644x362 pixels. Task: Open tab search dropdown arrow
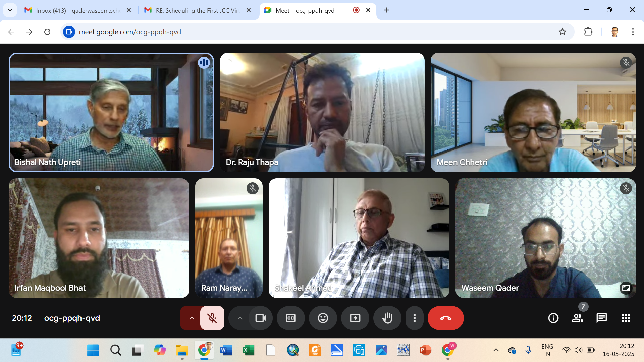pyautogui.click(x=10, y=10)
